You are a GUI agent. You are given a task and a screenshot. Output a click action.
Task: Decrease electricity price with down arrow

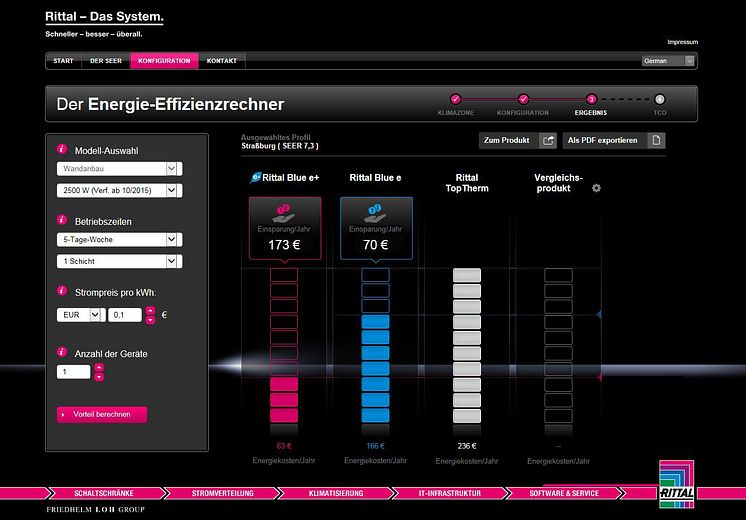pyautogui.click(x=150, y=320)
